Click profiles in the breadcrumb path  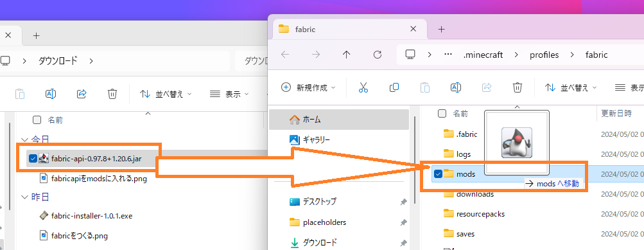544,55
